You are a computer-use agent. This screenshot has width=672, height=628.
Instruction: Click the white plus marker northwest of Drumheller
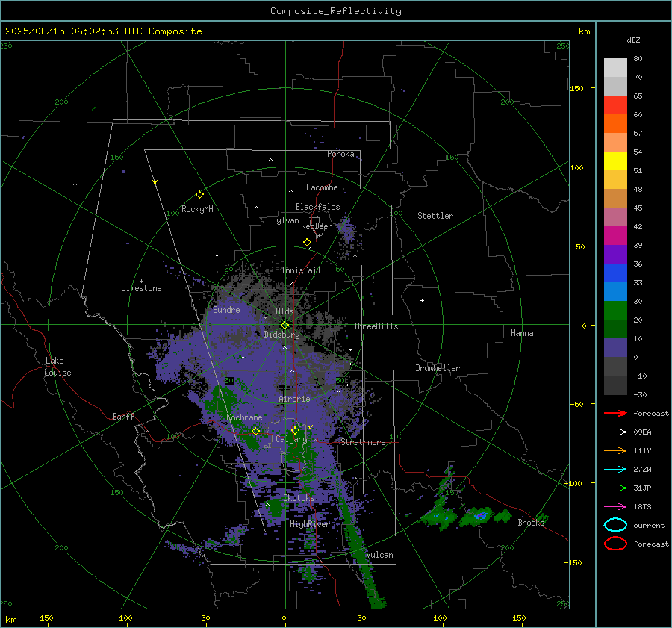(x=422, y=300)
